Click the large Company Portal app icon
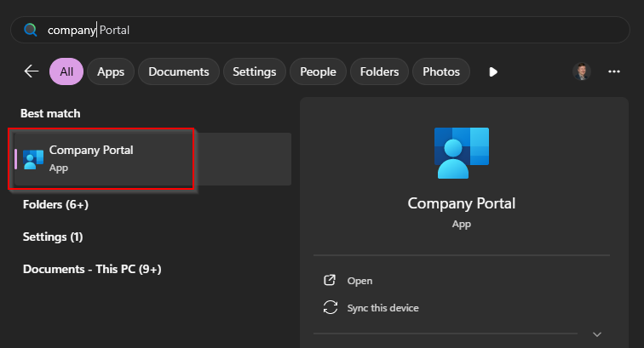Image resolution: width=644 pixels, height=348 pixels. (461, 153)
